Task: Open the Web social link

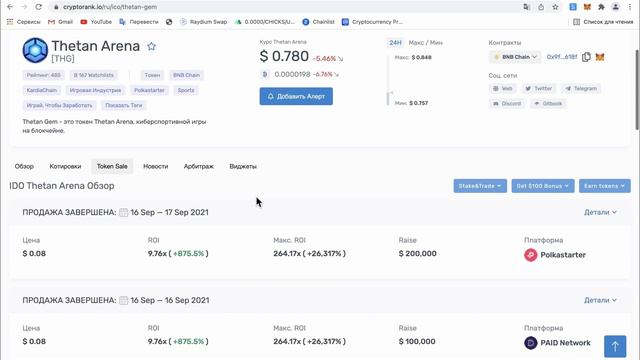Action: pyautogui.click(x=502, y=89)
